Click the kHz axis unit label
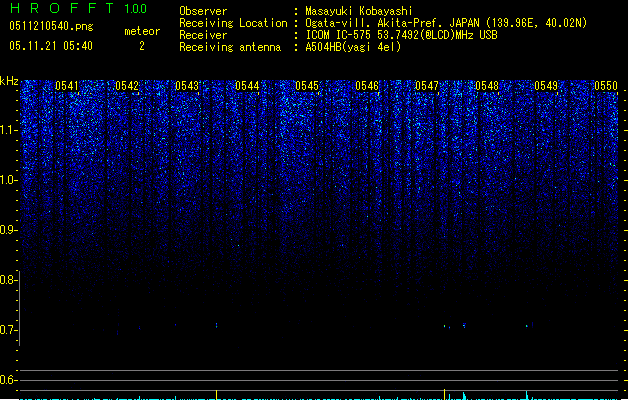629x400 pixels. 9,81
